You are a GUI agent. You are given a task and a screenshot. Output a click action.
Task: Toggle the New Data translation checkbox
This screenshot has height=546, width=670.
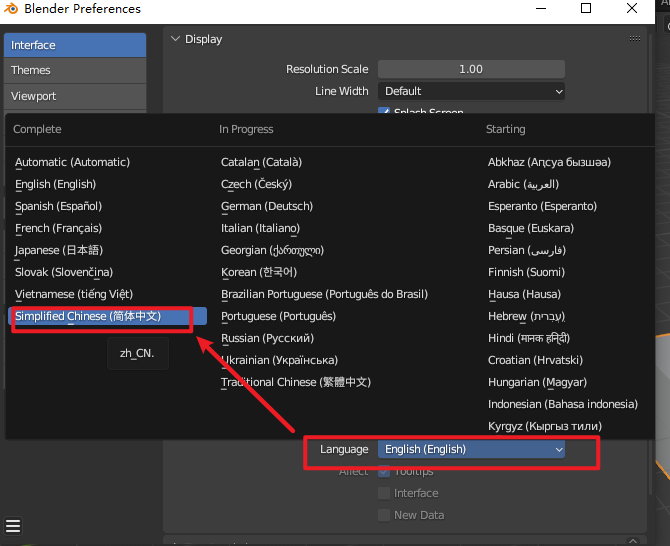click(x=384, y=515)
